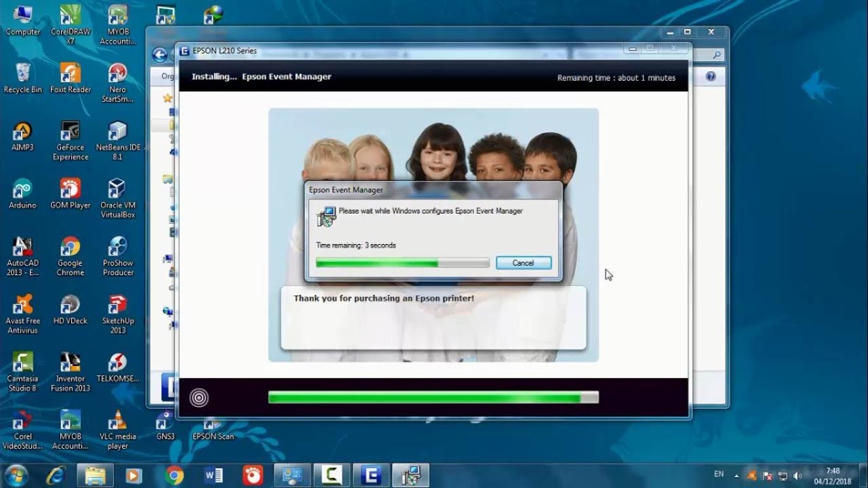868x488 pixels.
Task: Open the Google Chrome desktop shortcut
Action: 71,256
